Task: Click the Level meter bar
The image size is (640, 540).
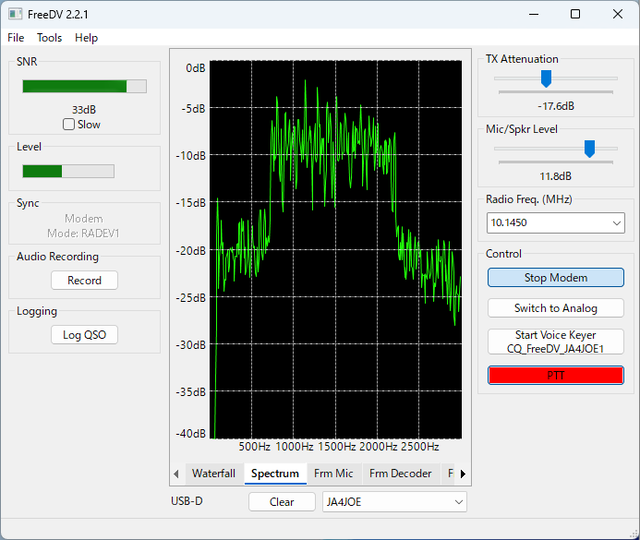Action: pos(68,171)
